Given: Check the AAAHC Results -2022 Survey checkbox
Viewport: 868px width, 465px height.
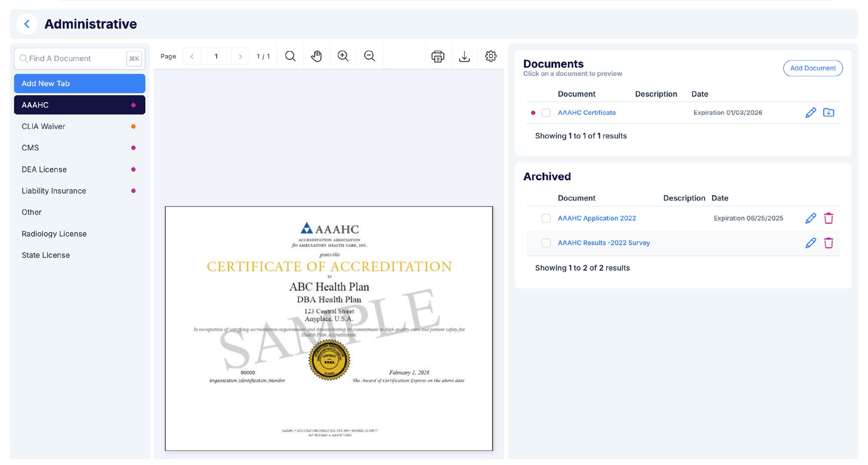Looking at the screenshot, I should [546, 243].
